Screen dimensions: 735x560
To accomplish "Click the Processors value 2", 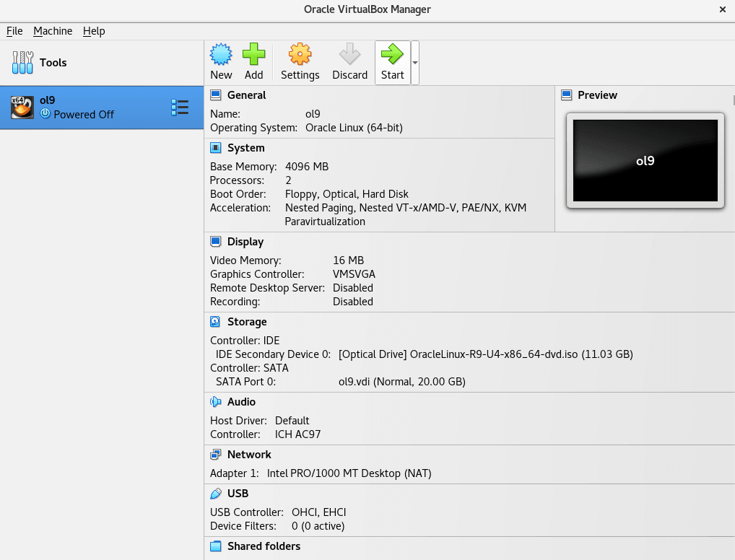I will click(x=288, y=180).
